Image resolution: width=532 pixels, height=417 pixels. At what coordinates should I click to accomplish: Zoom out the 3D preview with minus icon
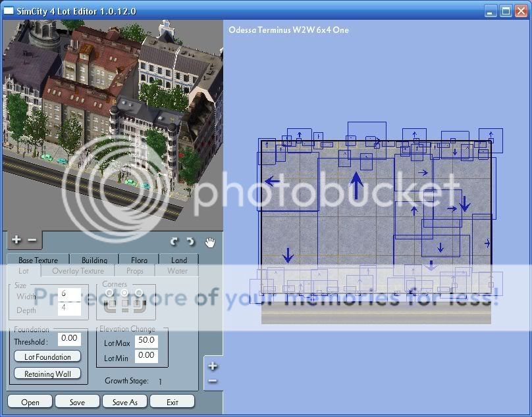(x=32, y=240)
